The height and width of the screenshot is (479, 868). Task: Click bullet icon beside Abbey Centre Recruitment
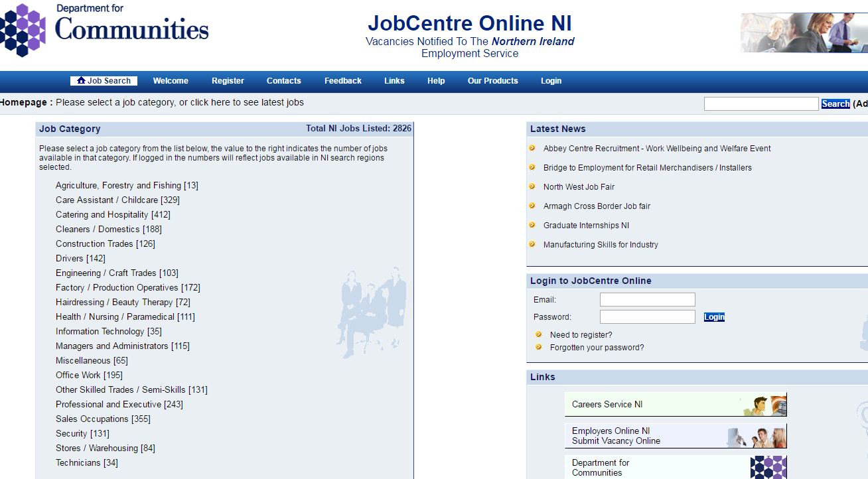[x=532, y=148]
